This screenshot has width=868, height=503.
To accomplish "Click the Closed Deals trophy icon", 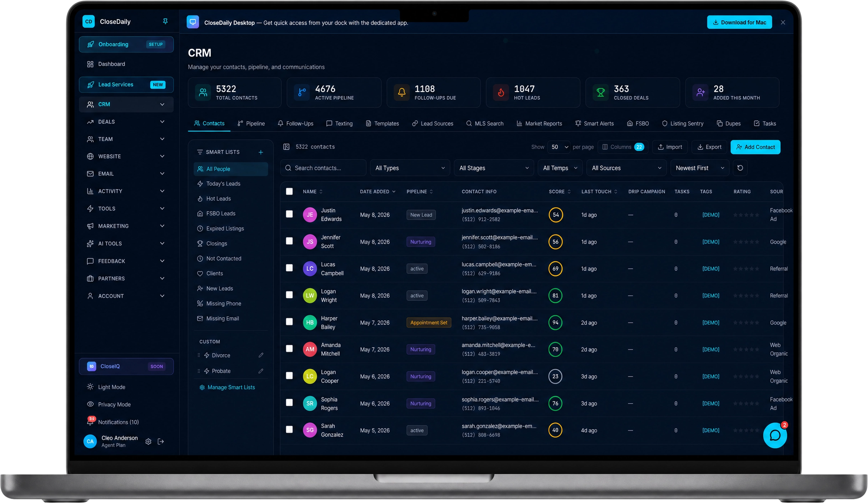I will pos(601,92).
